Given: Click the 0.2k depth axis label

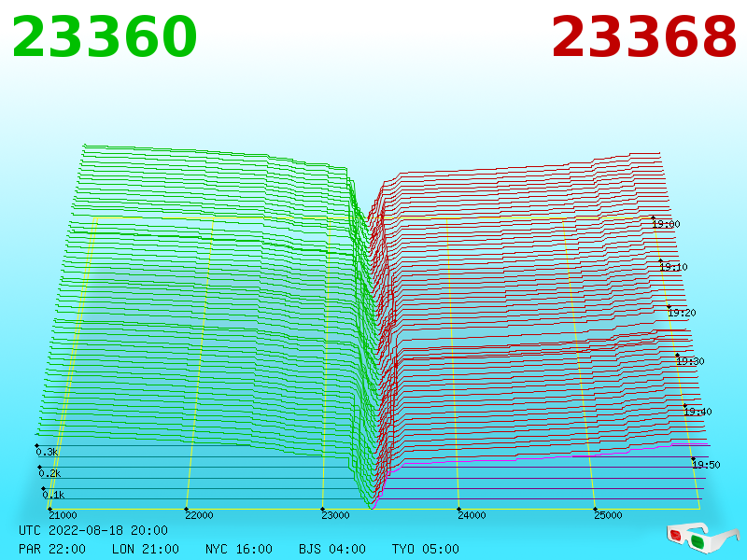Looking at the screenshot, I should coord(49,473).
